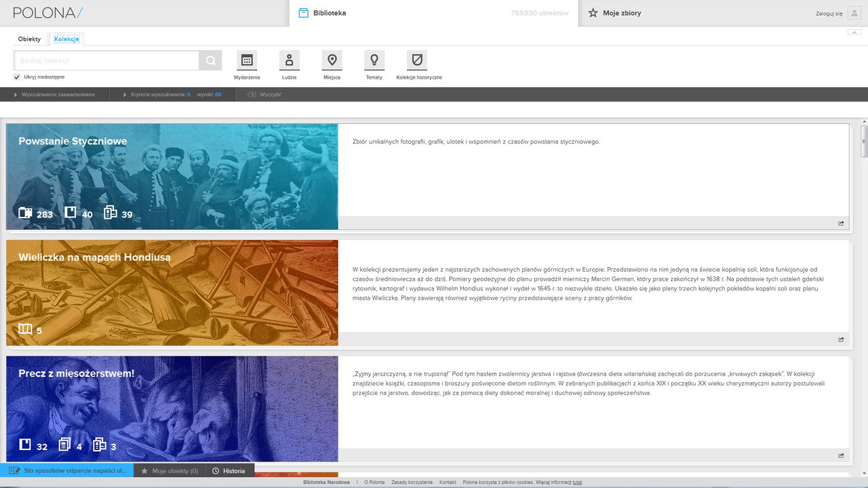This screenshot has width=868, height=488.
Task: Click Zasady korzystania footer link
Action: [412, 483]
